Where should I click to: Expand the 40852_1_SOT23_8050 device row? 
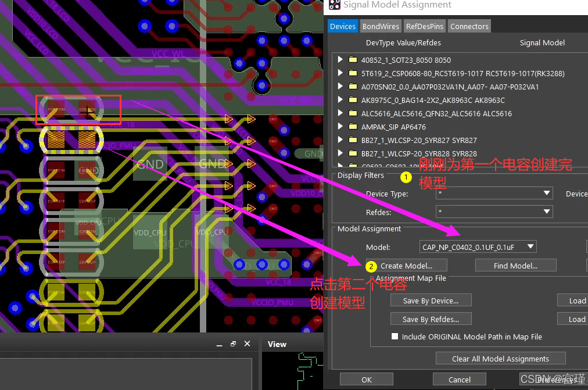(x=340, y=60)
